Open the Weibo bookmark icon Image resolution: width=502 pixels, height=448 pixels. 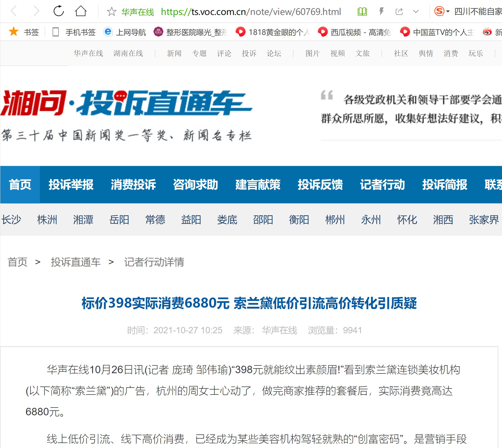click(x=487, y=32)
